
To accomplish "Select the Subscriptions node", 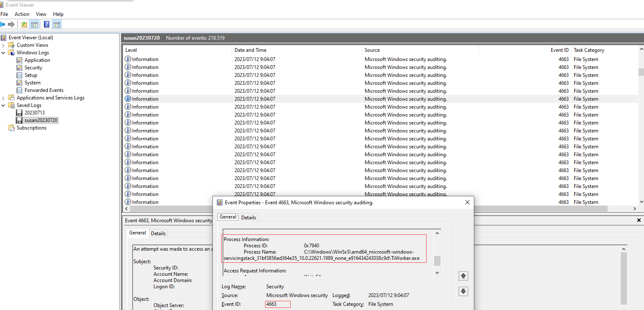I will click(x=31, y=128).
